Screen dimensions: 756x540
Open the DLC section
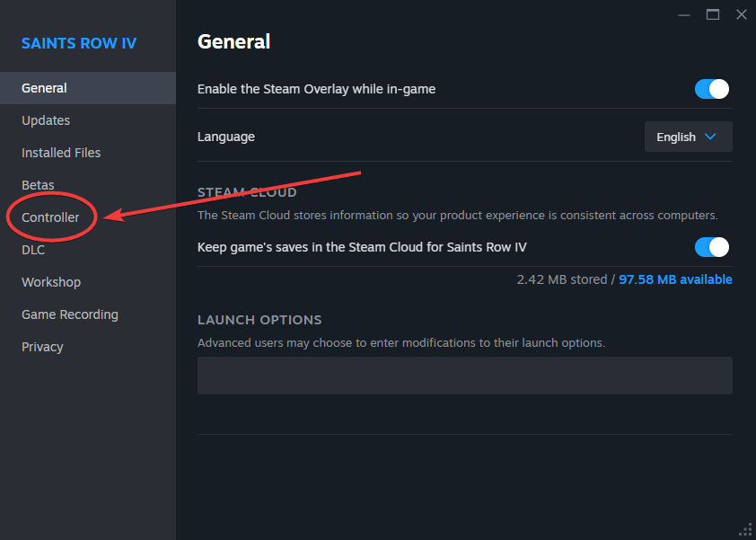coord(33,250)
